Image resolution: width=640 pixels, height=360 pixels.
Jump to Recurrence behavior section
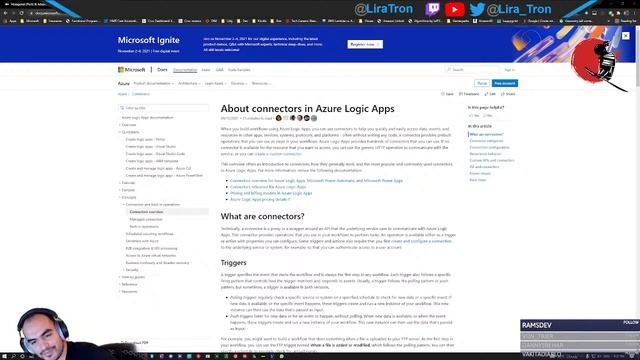pos(485,154)
